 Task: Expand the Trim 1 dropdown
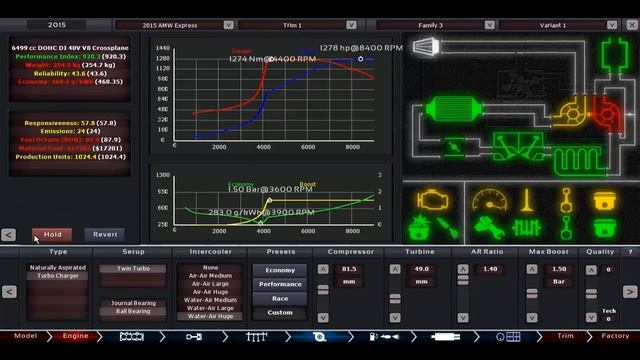pyautogui.click(x=351, y=25)
